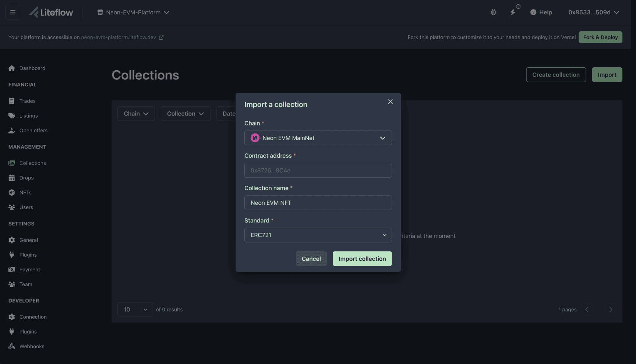This screenshot has height=364, width=636.
Task: Click the Team people icon
Action: pyautogui.click(x=12, y=284)
